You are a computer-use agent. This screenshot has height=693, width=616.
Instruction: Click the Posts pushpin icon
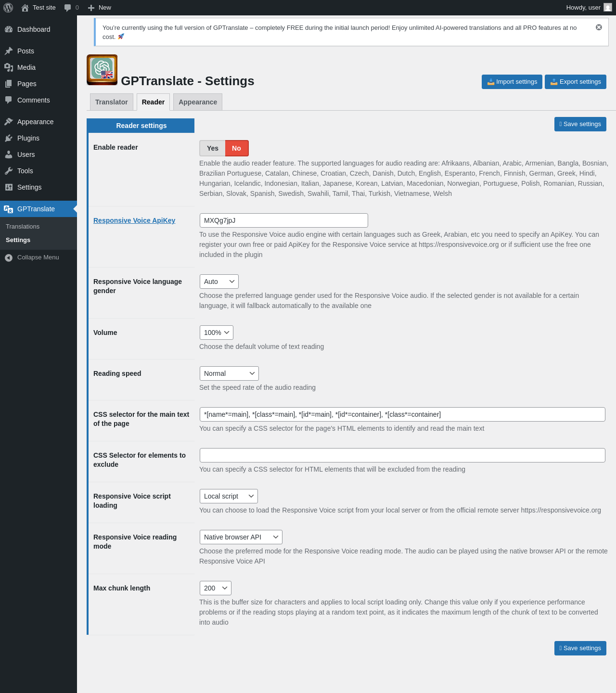pos(9,51)
